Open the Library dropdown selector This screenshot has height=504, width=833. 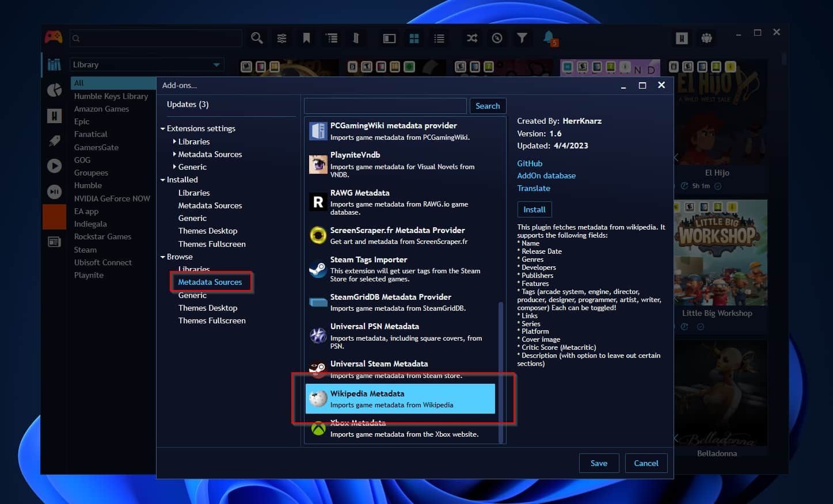tap(147, 64)
